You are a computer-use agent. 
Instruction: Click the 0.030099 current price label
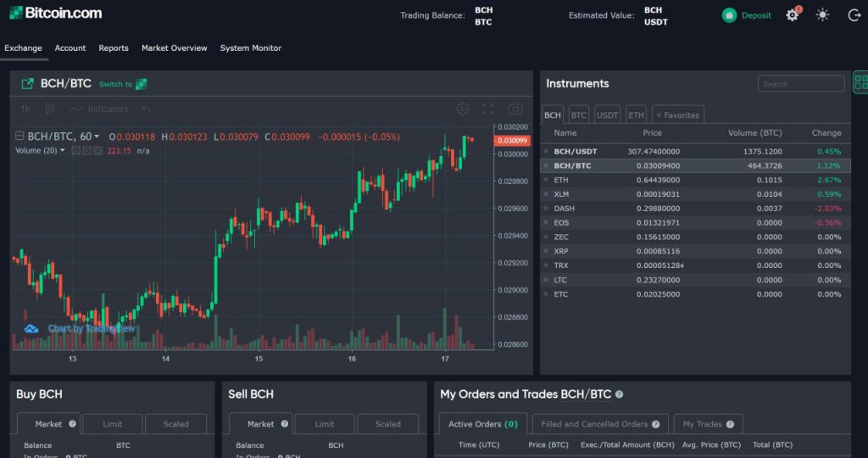coord(512,141)
